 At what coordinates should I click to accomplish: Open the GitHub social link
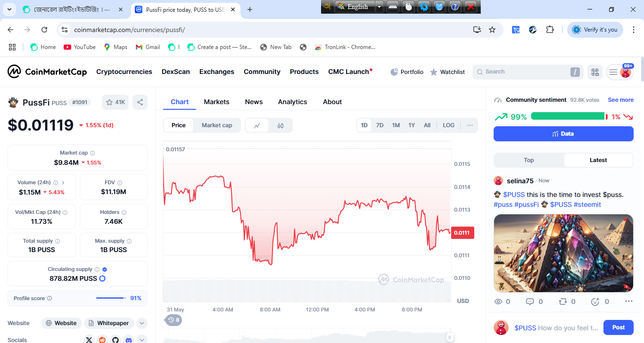pyautogui.click(x=116, y=340)
